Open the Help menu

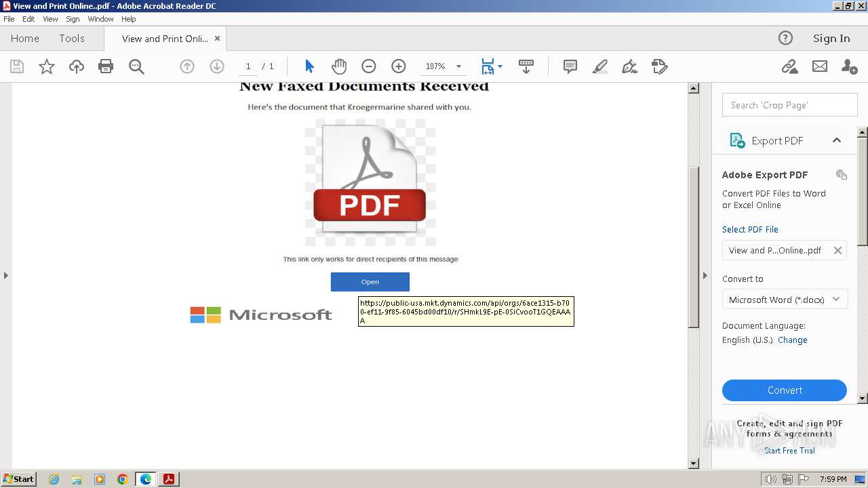[129, 19]
